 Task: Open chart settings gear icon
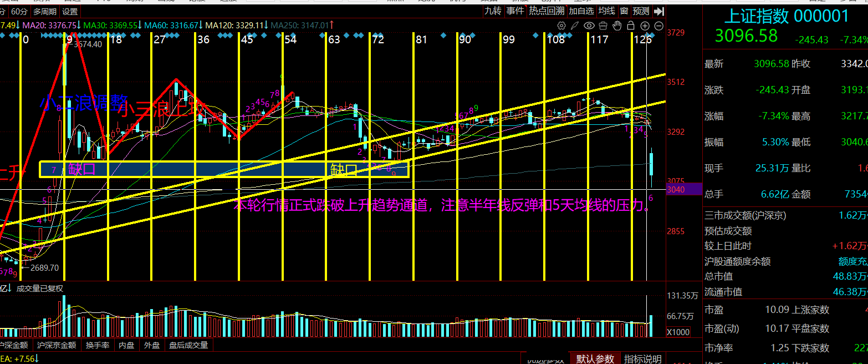561,26
